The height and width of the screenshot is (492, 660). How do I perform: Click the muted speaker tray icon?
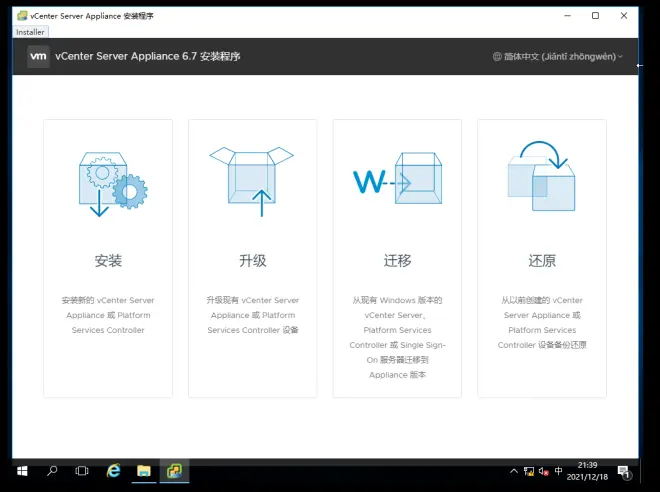pyautogui.click(x=543, y=471)
